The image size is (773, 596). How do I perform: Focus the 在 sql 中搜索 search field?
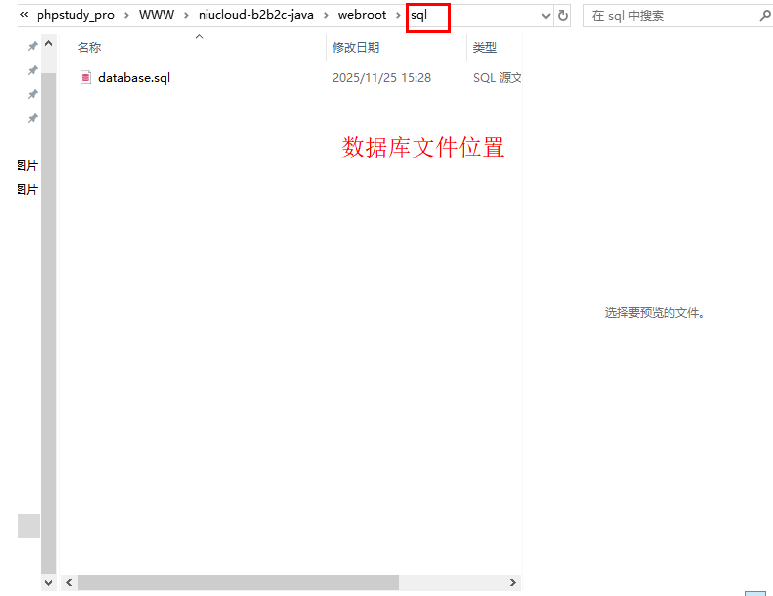pyautogui.click(x=665, y=16)
